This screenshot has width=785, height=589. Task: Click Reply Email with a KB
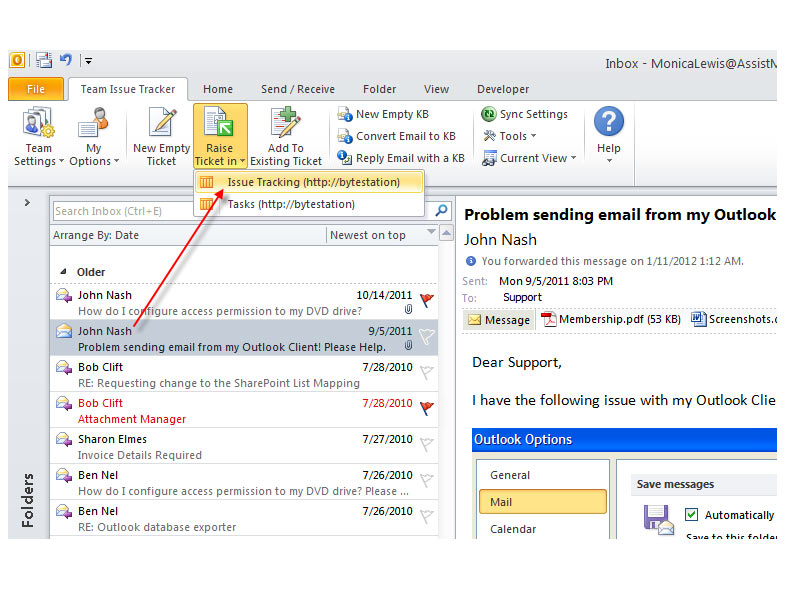click(x=409, y=158)
